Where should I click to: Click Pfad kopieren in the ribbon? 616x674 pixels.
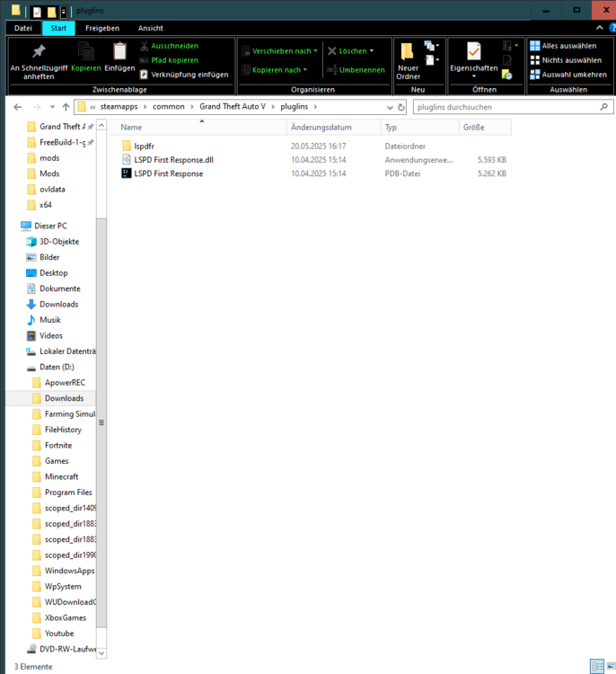(x=169, y=60)
